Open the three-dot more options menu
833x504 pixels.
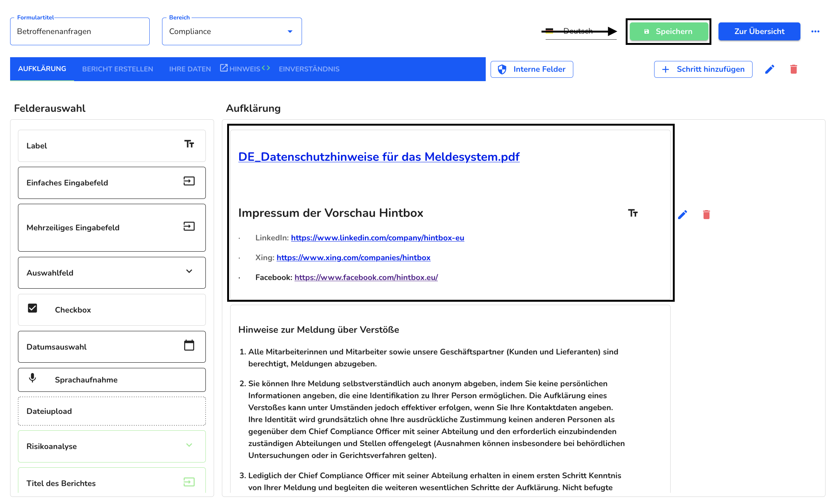(815, 31)
